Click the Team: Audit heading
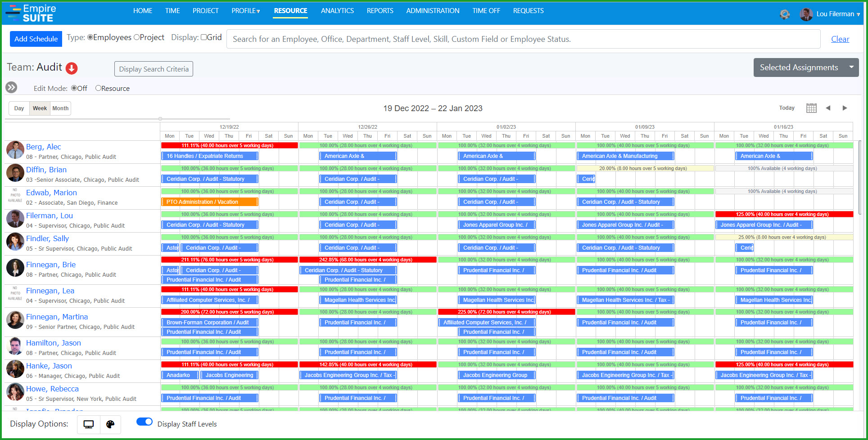 (34, 67)
